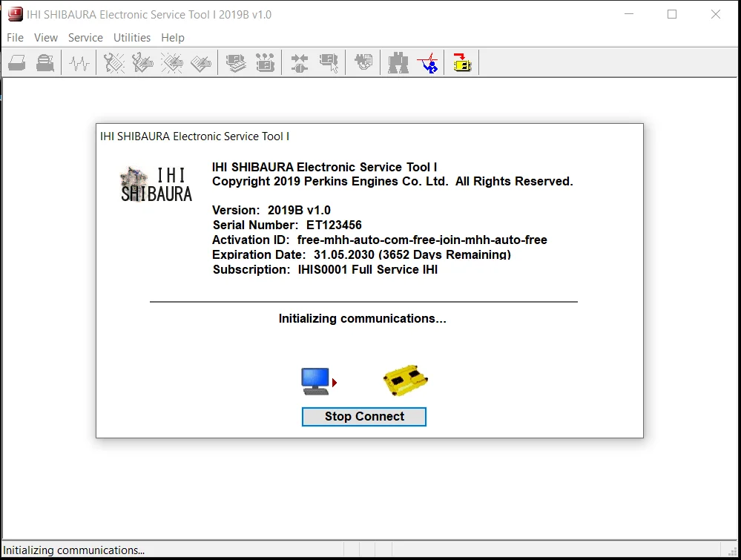Open the File menu
The image size is (741, 560).
(15, 37)
